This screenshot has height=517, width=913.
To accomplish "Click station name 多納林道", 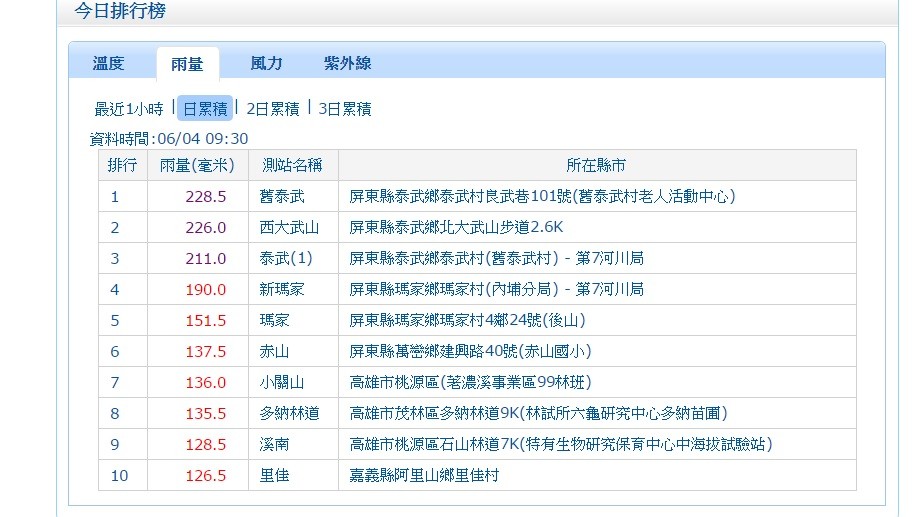I will tap(289, 413).
